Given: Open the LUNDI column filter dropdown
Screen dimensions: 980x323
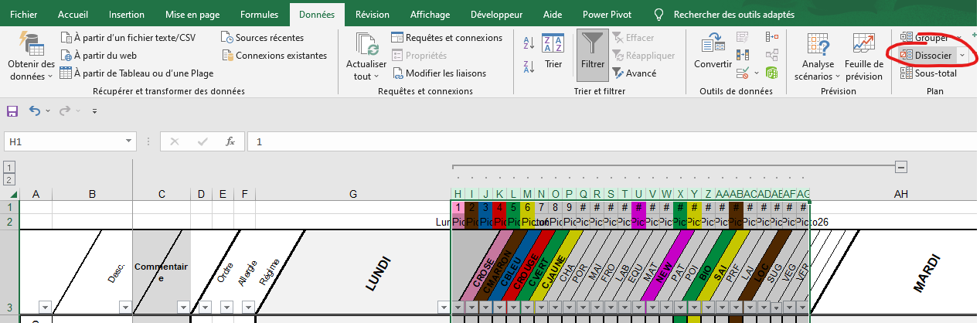Looking at the screenshot, I should (443, 308).
